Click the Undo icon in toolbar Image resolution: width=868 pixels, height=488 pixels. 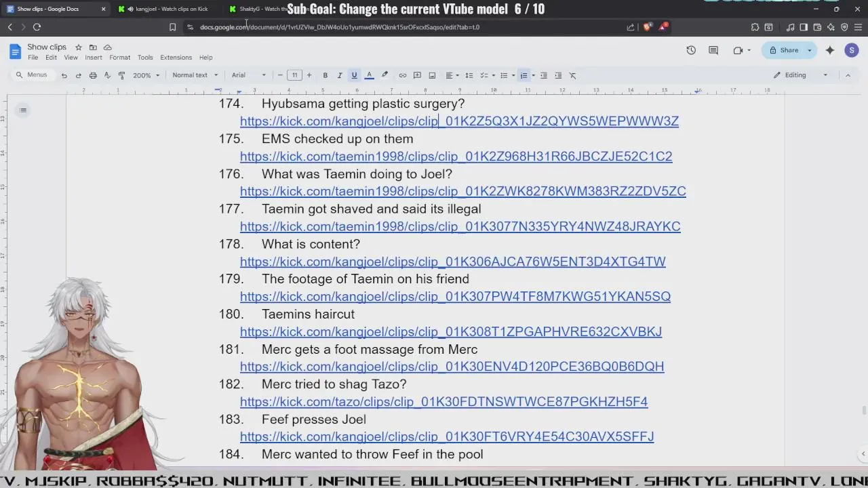(x=64, y=75)
